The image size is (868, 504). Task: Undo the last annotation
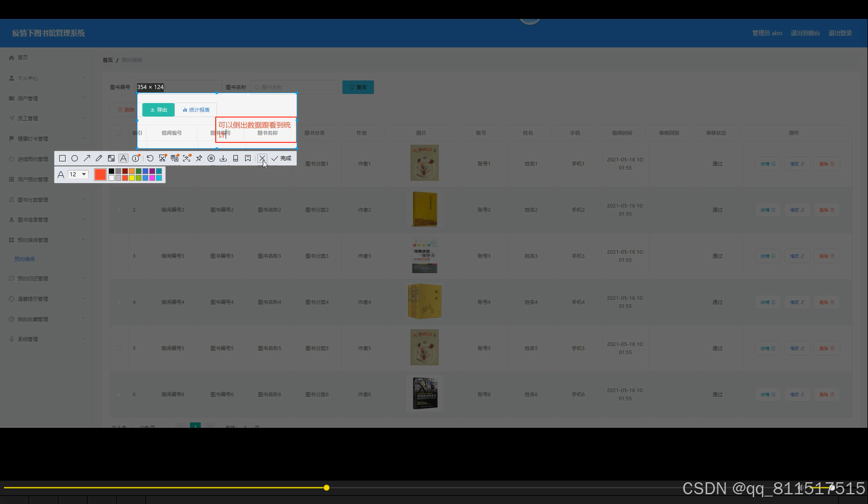(150, 158)
